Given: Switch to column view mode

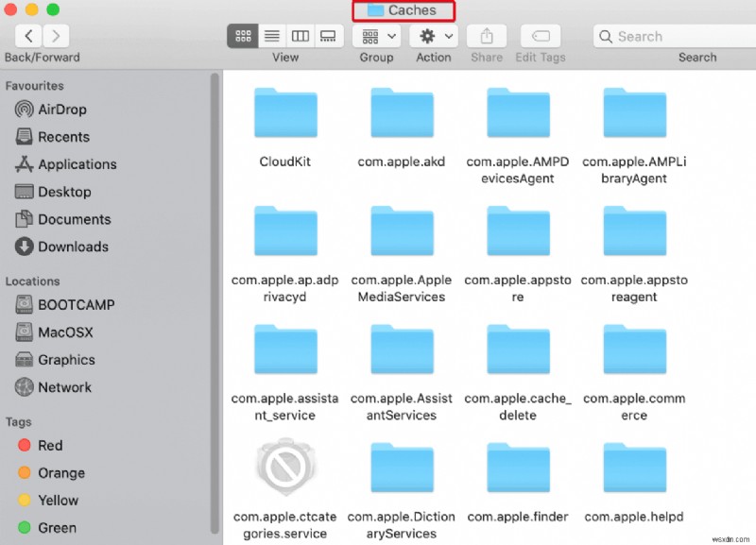Looking at the screenshot, I should 301,36.
